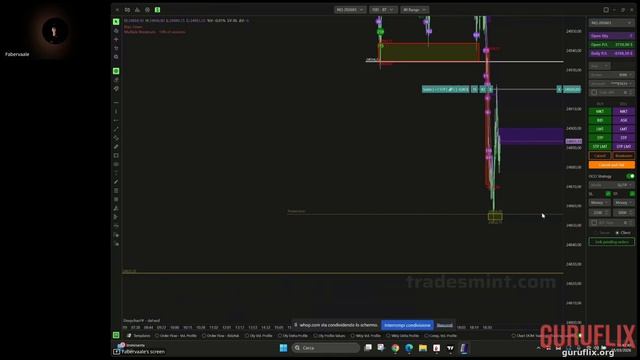Image resolution: width=640 pixels, height=360 pixels.
Task: Select the yellow box at chart low
Action: coord(495,216)
